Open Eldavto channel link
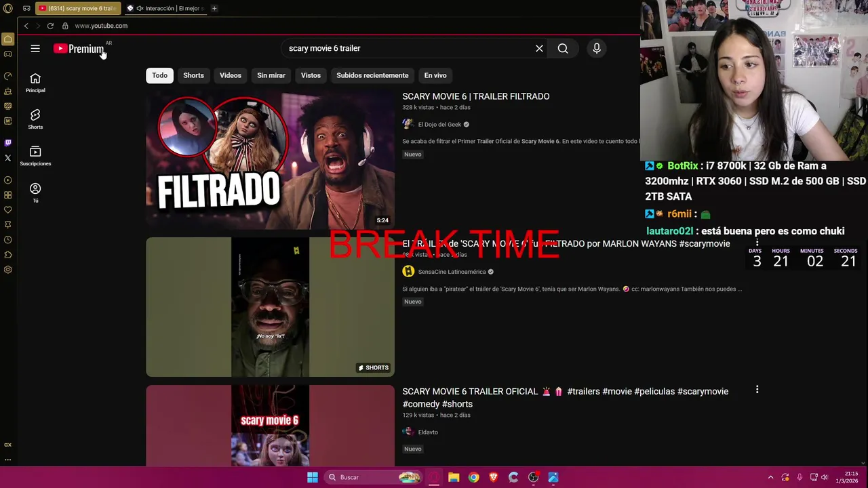 point(428,432)
